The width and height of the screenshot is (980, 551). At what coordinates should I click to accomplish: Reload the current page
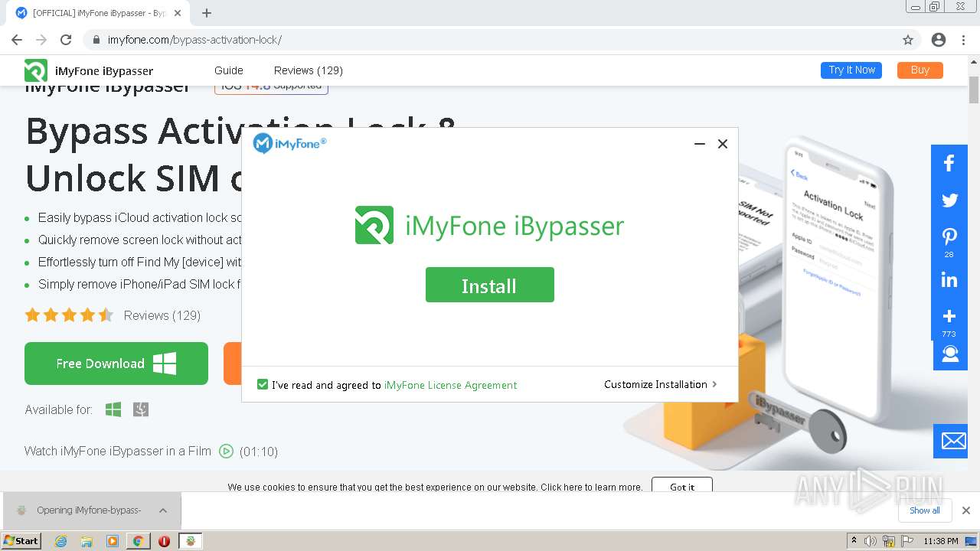tap(66, 40)
